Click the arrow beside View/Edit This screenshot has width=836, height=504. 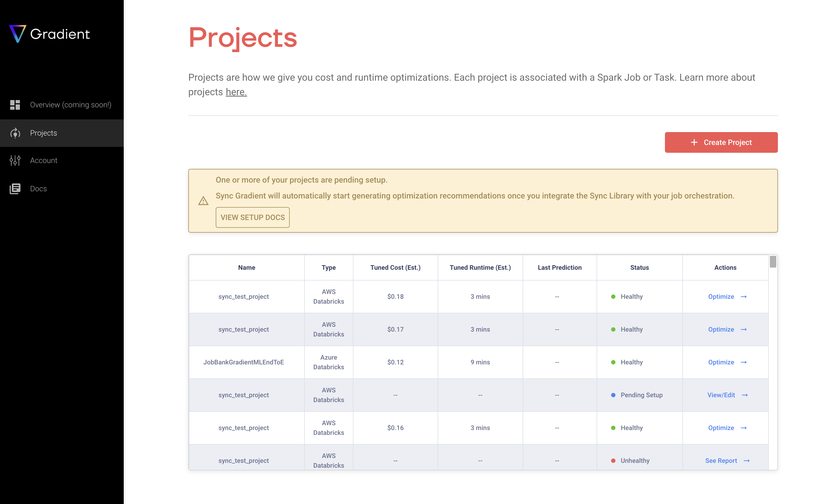pos(745,395)
